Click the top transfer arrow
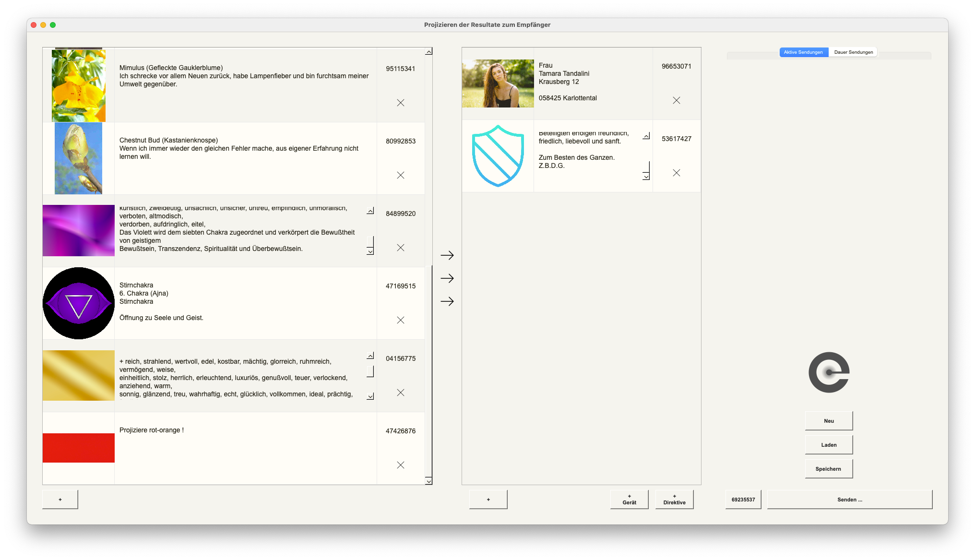 click(x=447, y=255)
